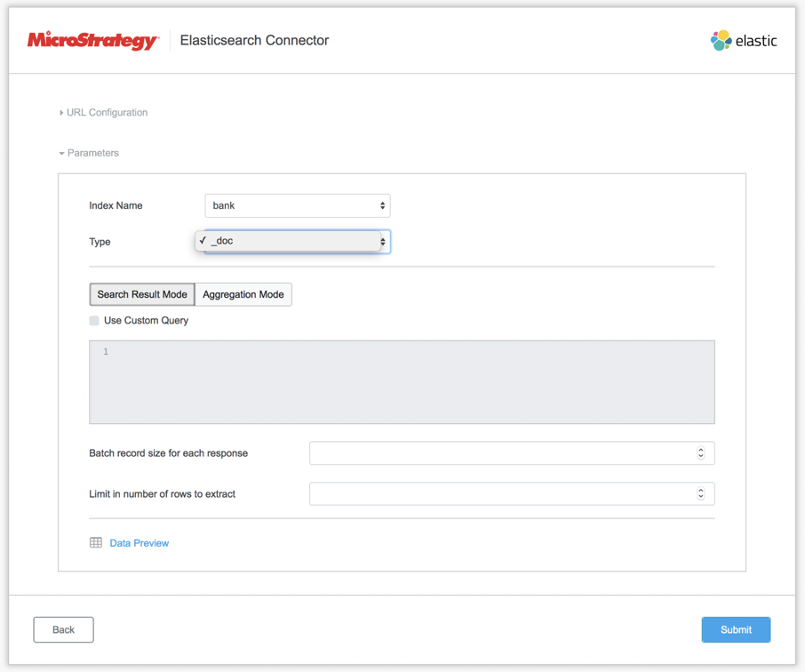Enable the Use Custom Query checkbox
The image size is (805, 672).
(94, 321)
